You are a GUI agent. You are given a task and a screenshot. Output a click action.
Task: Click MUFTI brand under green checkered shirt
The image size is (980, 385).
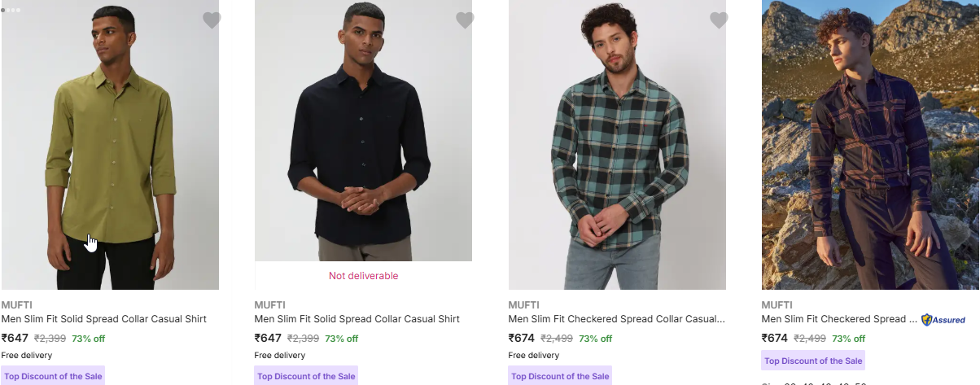[523, 305]
